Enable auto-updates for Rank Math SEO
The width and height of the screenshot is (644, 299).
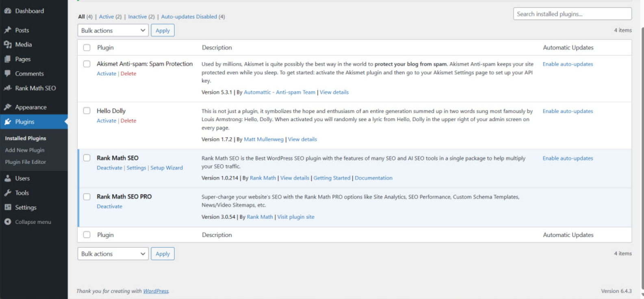pos(568,158)
